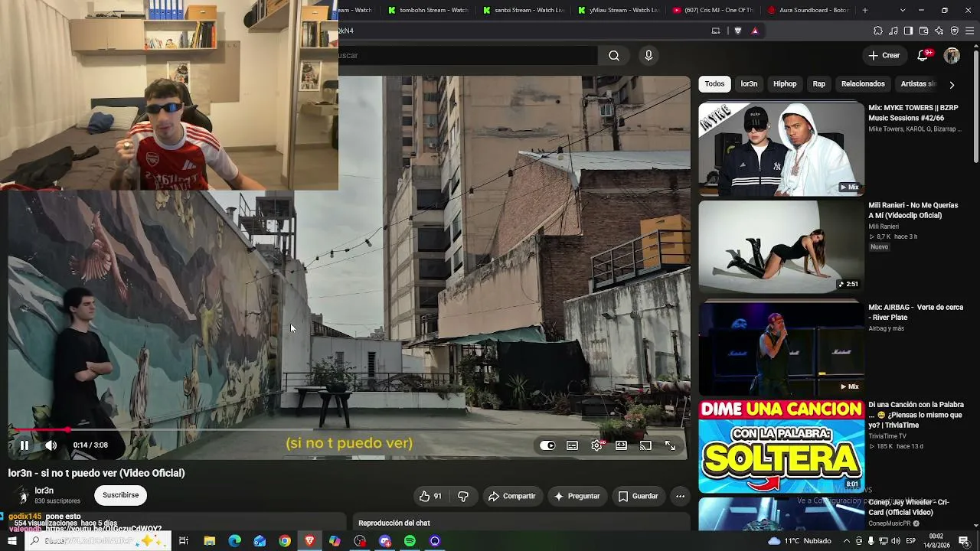Open the Brave Wallet icon

(x=924, y=31)
